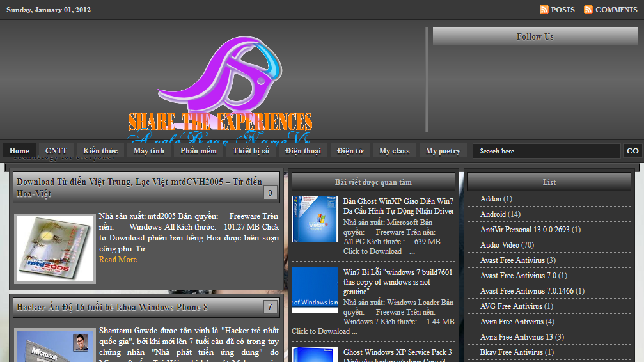Open the COMMENTS feed link
644x362 pixels.
point(616,10)
